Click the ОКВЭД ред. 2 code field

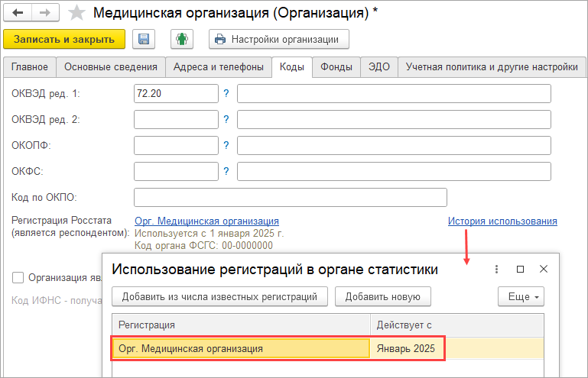pos(176,119)
